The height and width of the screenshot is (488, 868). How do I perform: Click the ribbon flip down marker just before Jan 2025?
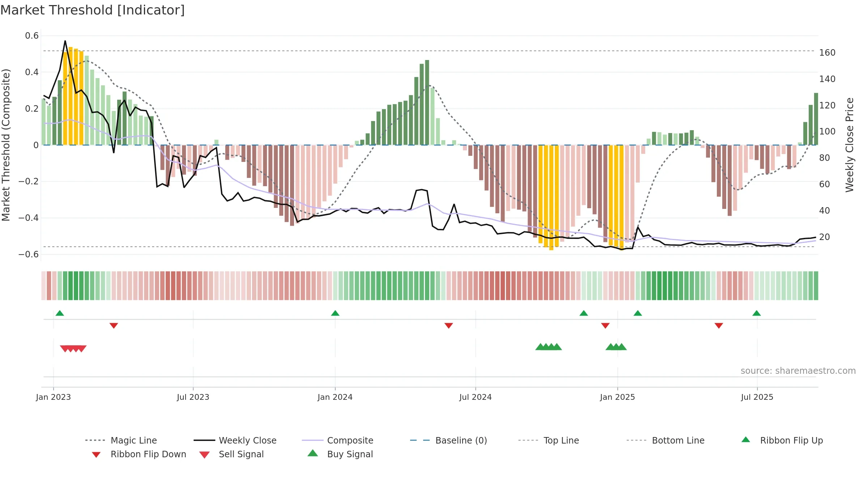point(605,326)
